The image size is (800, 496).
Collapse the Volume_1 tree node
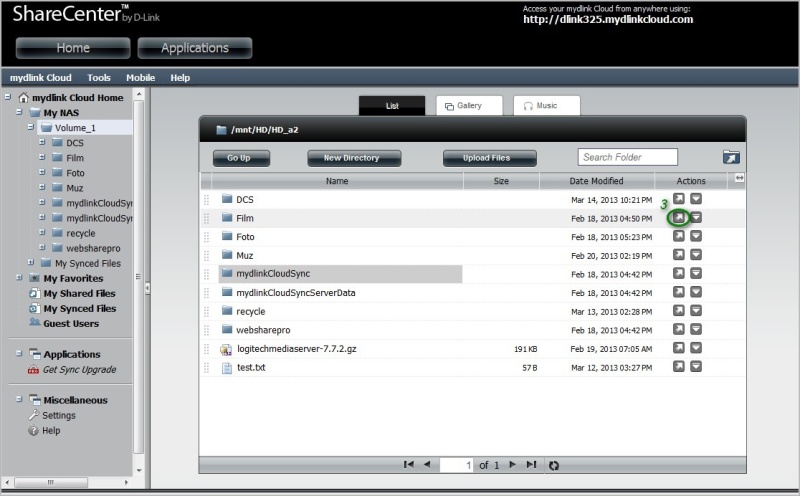[x=31, y=127]
